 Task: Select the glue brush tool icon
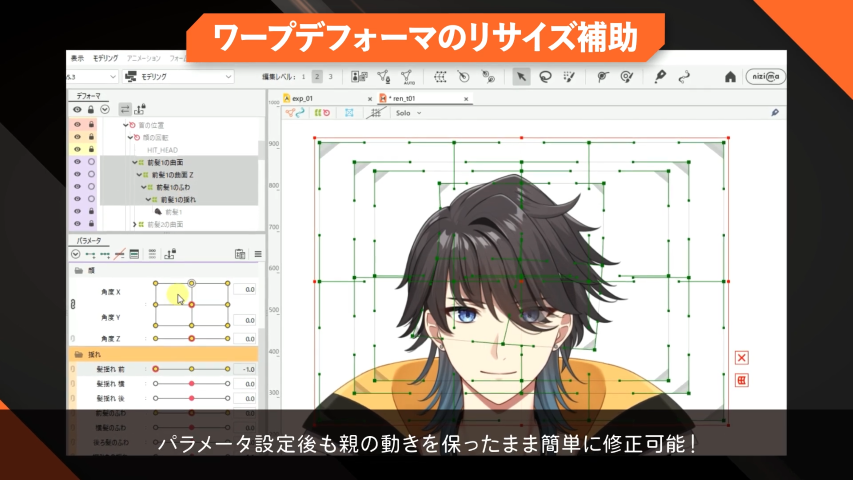tap(627, 77)
